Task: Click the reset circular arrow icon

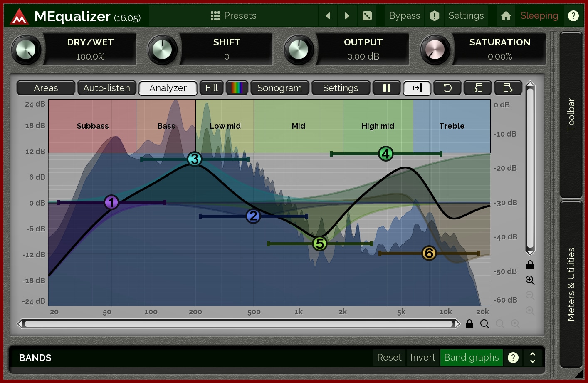Action: 447,88
